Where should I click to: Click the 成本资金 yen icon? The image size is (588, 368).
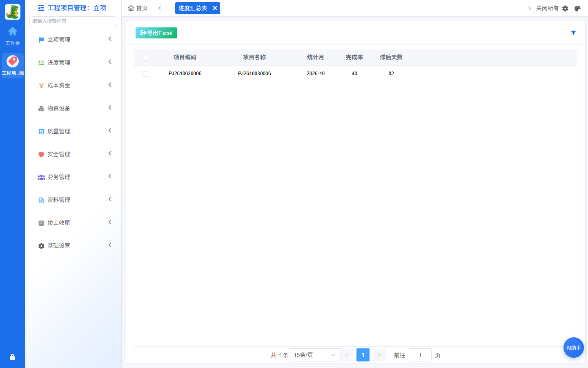[41, 85]
